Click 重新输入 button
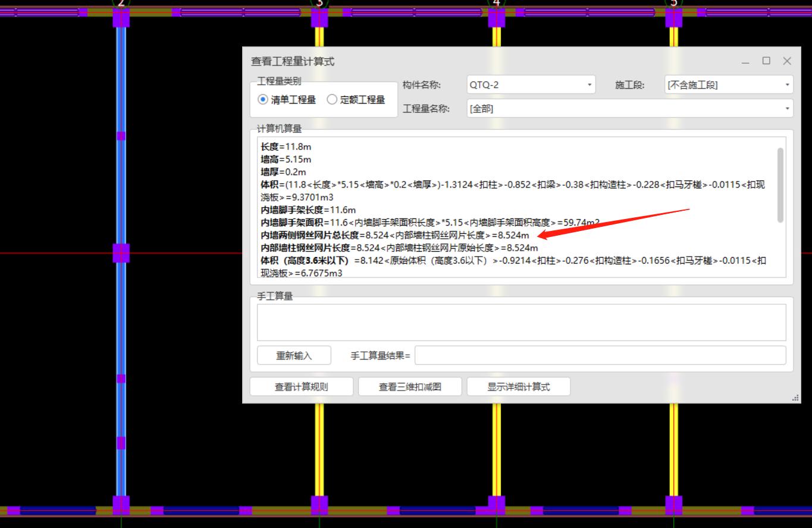 coord(294,355)
